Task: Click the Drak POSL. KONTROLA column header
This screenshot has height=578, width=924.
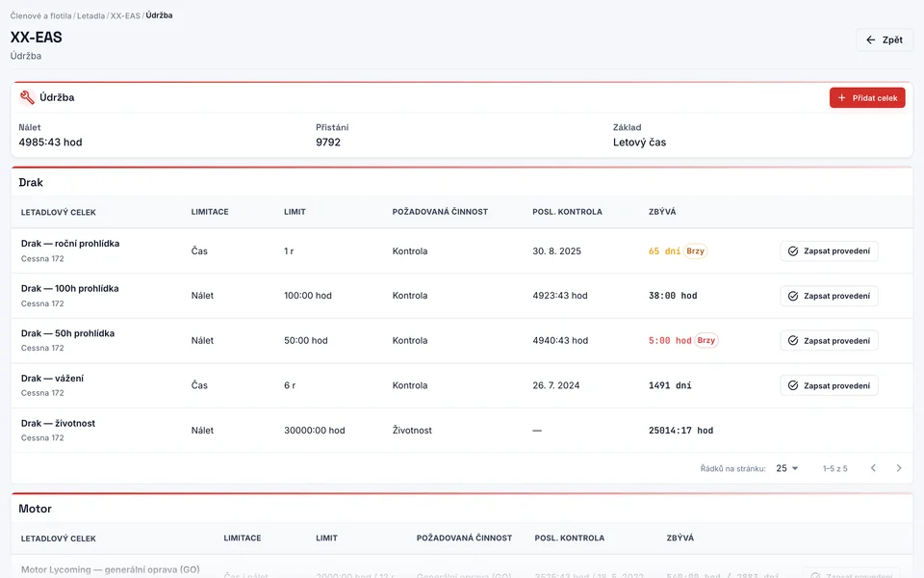Action: (x=568, y=212)
